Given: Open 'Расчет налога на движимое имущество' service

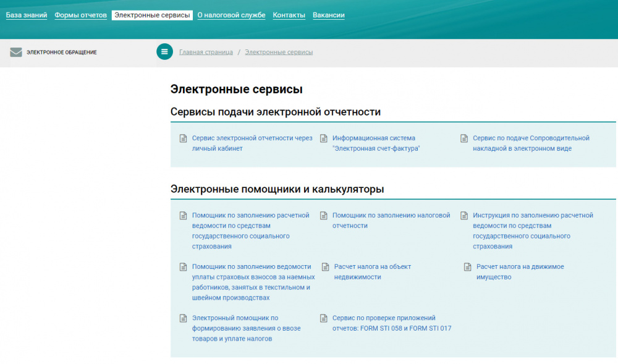Looking at the screenshot, I should coord(520,272).
